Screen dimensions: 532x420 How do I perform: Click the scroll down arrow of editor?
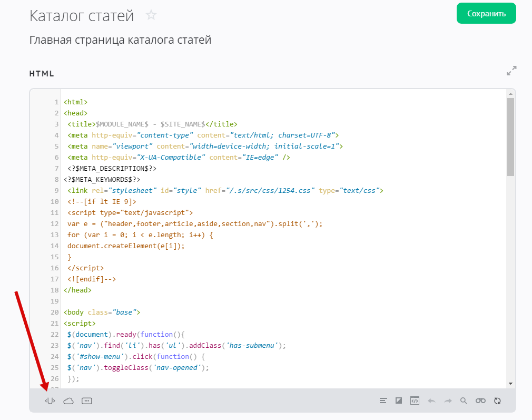510,383
